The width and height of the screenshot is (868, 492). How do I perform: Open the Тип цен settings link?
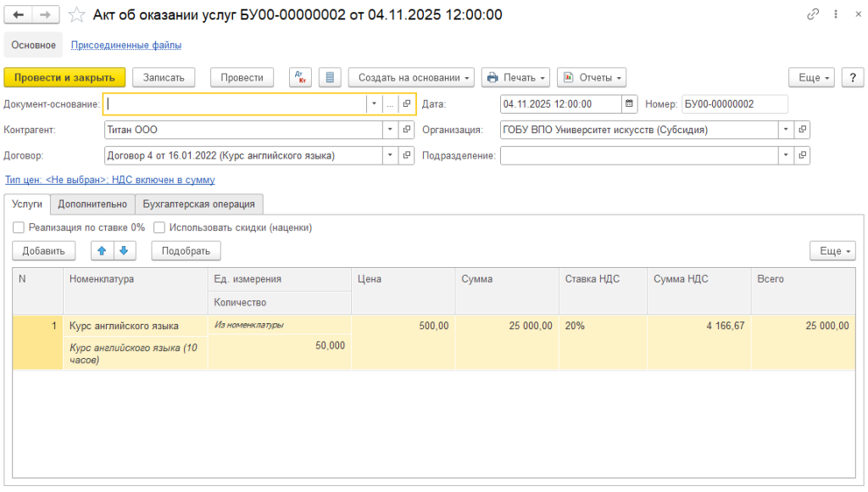[x=109, y=180]
